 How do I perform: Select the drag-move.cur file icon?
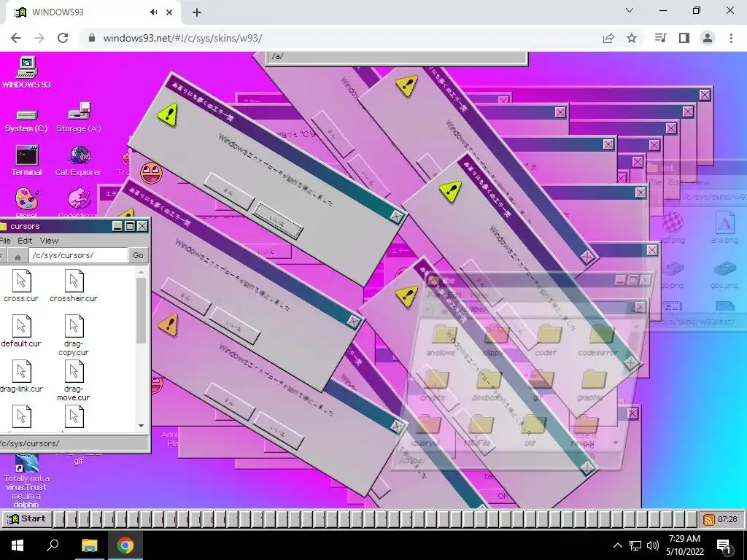[74, 381]
